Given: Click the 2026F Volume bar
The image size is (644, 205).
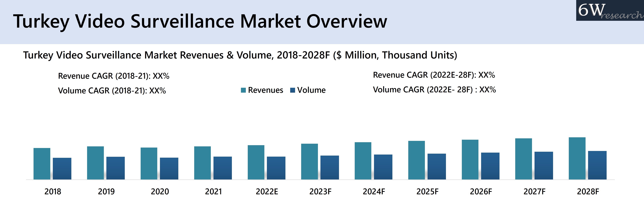Looking at the screenshot, I should pyautogui.click(x=490, y=166).
